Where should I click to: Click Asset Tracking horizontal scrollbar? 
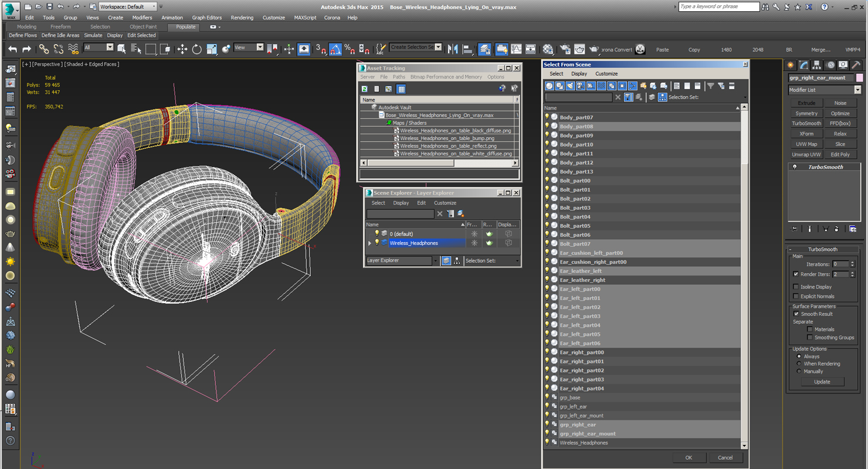tap(439, 163)
